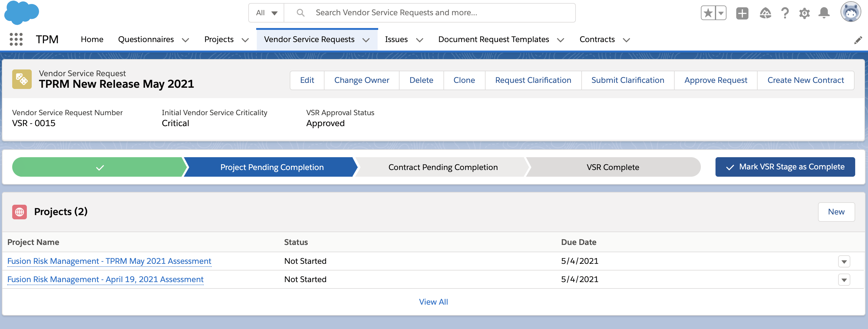
Task: Expand the Questionnaires tab chevron
Action: point(185,40)
